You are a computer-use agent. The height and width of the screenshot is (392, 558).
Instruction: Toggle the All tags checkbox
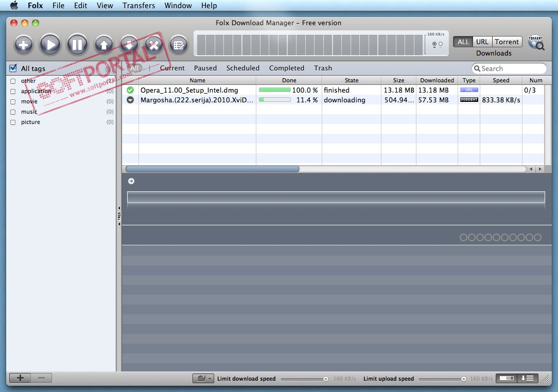click(13, 68)
